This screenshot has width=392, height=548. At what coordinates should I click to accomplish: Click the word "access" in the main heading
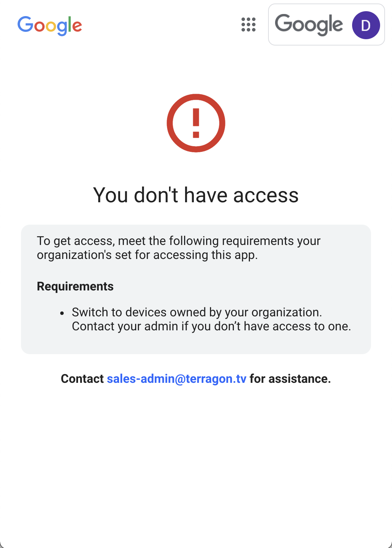[x=266, y=195]
